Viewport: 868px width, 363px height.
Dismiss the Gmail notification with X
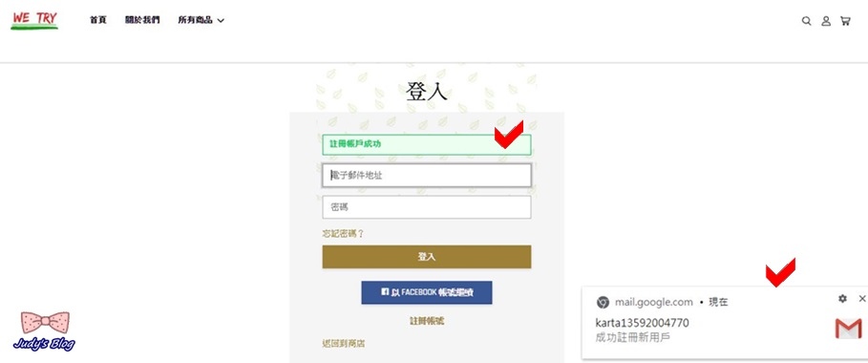pos(862,299)
